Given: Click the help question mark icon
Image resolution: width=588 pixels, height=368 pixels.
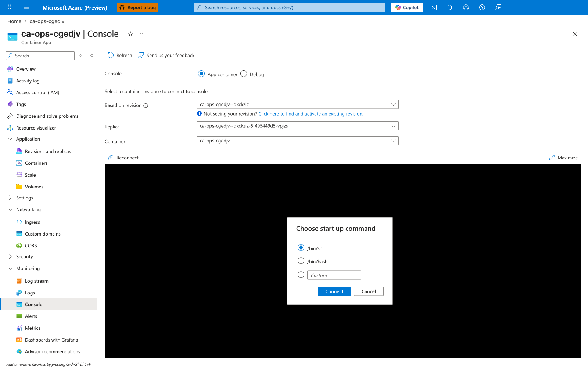Looking at the screenshot, I should (x=482, y=7).
